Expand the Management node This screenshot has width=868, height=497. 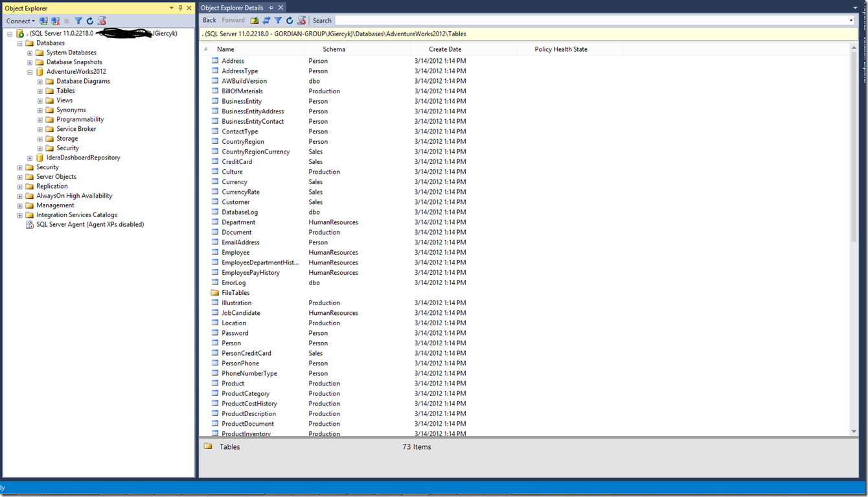pos(20,206)
